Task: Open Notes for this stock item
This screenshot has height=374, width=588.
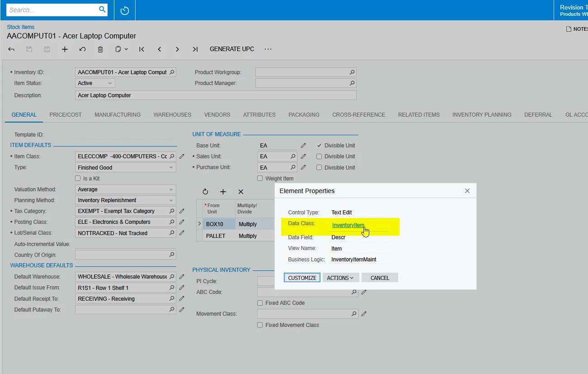Action: coord(577,29)
